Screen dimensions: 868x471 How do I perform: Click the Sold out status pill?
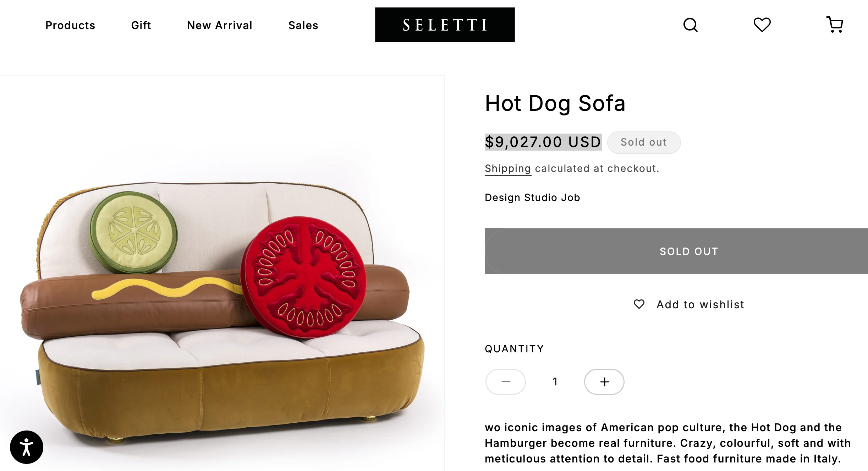coord(644,142)
